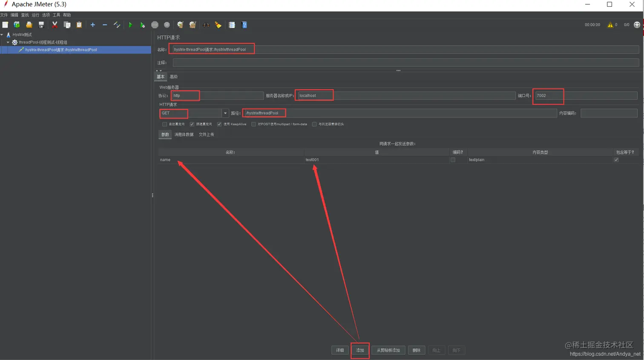
Task: Clear results with the single broom-gear icon
Action: click(180, 25)
